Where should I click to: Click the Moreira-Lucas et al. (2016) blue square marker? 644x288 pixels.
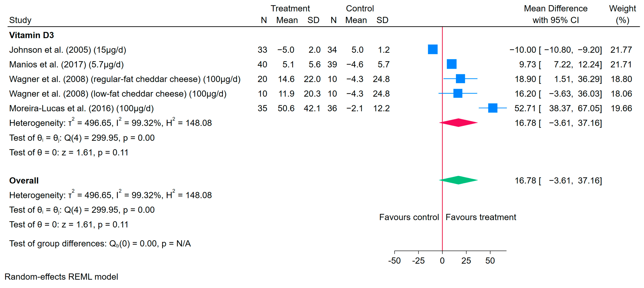tap(493, 108)
